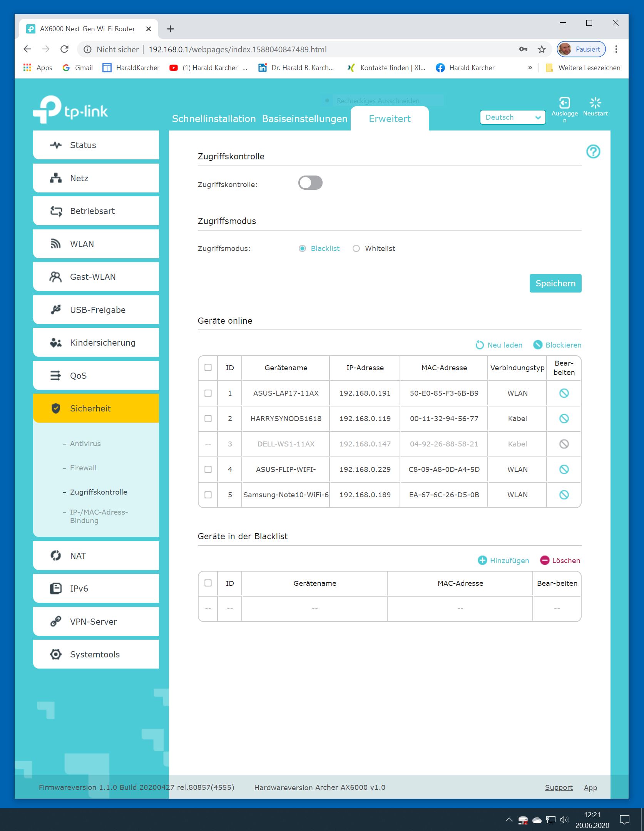Open saved passwords key icon
This screenshot has height=831, width=644.
click(x=523, y=49)
